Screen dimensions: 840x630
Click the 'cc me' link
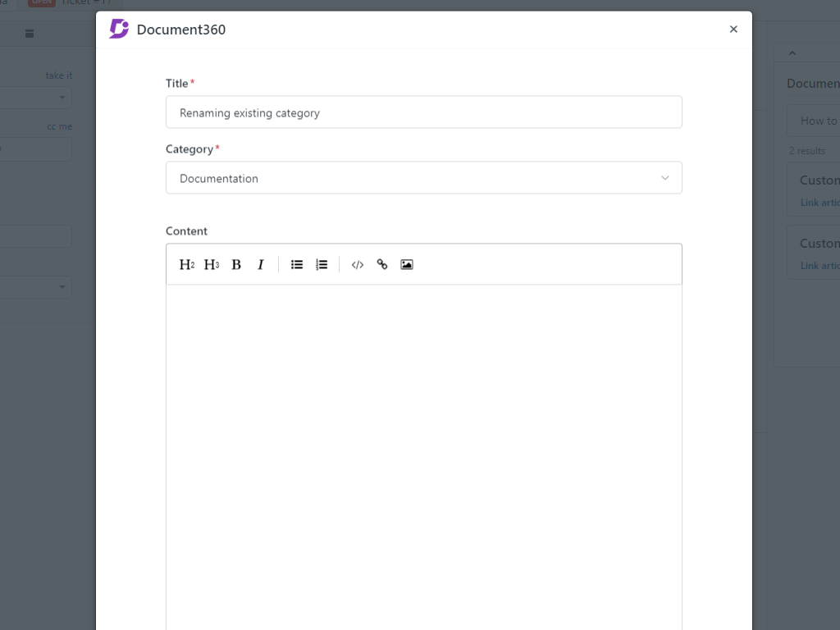click(x=59, y=126)
